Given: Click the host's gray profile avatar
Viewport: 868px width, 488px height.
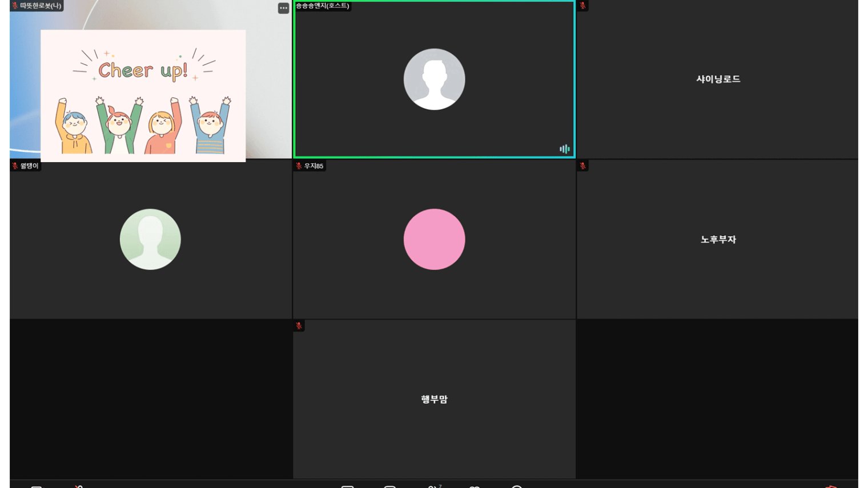Looking at the screenshot, I should (434, 79).
